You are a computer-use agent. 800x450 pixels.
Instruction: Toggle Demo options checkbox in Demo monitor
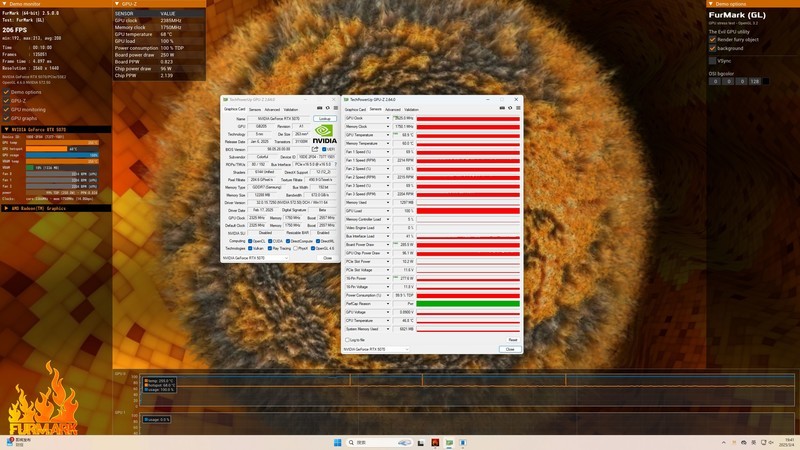6,92
